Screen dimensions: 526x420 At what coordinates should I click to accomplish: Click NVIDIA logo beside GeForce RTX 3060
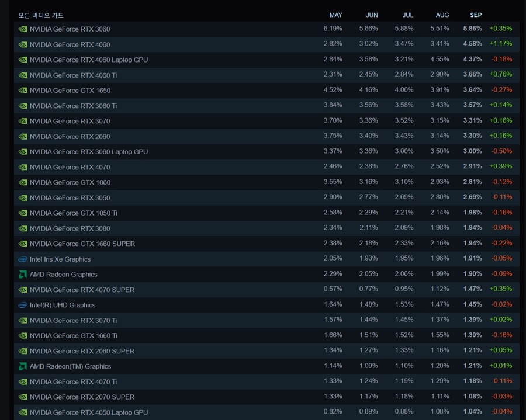coord(22,29)
